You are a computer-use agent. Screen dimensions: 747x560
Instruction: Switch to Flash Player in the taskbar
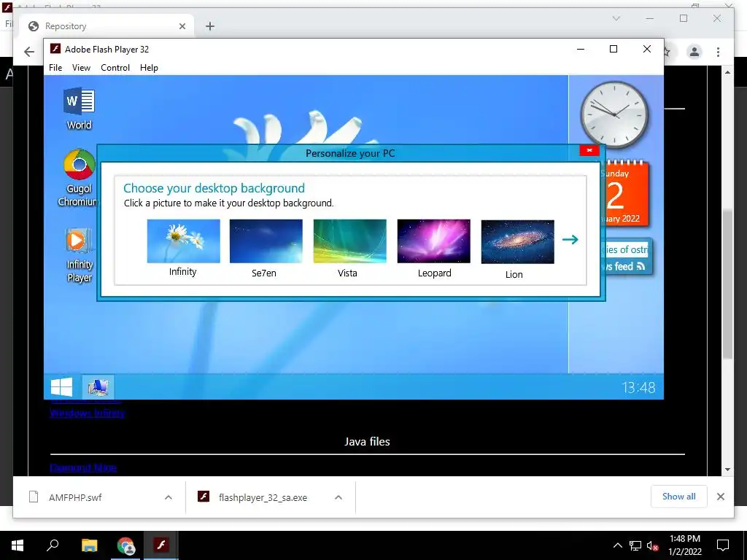pos(161,545)
